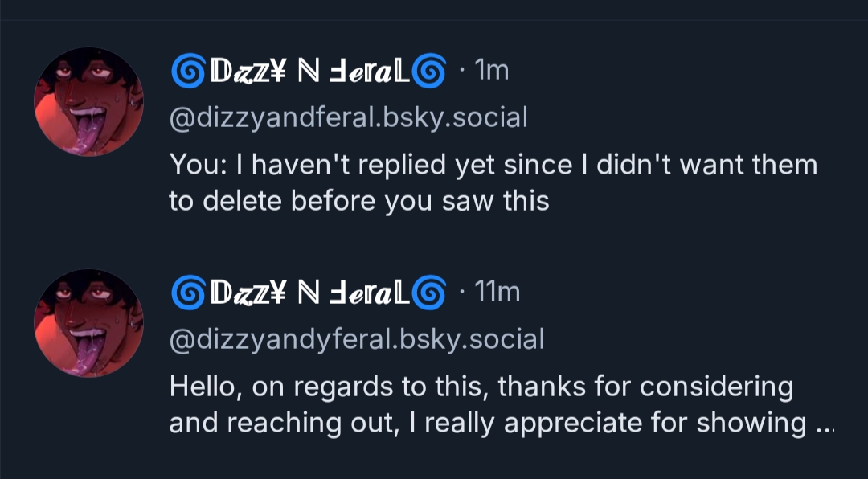Click the 11m timestamp
This screenshot has height=479, width=868.
(x=497, y=292)
